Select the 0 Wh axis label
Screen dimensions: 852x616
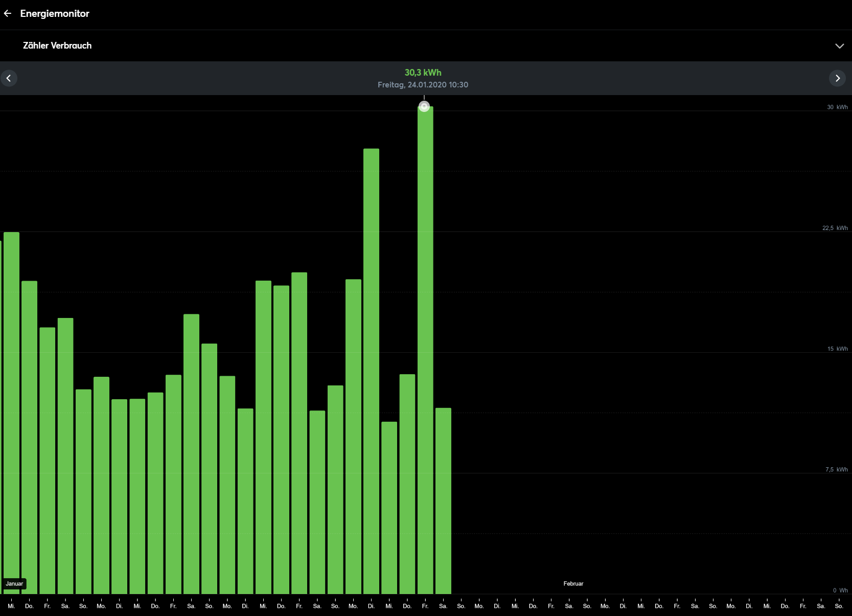click(x=840, y=590)
